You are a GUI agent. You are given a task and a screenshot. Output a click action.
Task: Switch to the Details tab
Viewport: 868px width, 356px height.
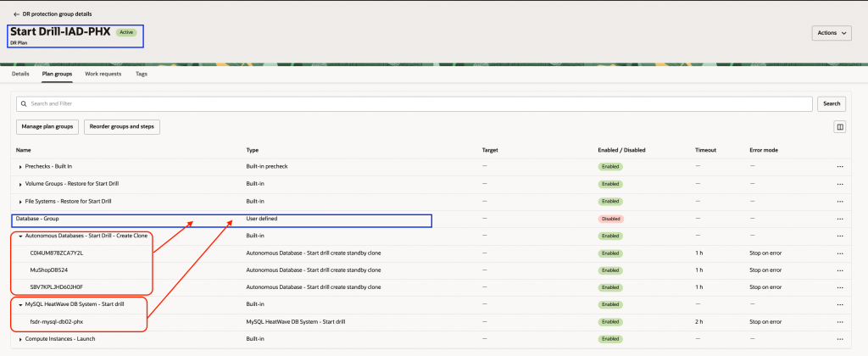(x=20, y=75)
